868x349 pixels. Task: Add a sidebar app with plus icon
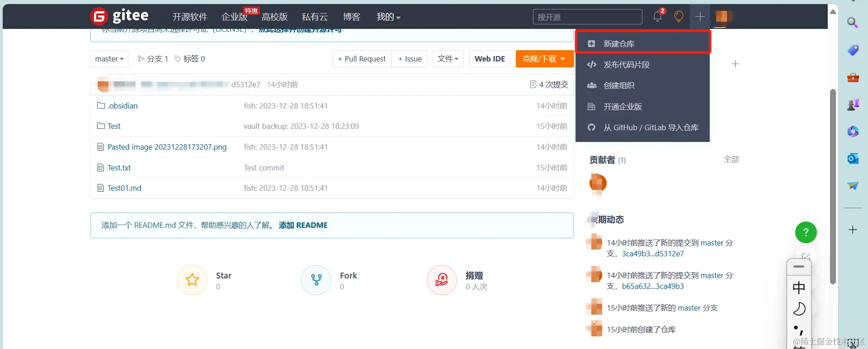(853, 230)
